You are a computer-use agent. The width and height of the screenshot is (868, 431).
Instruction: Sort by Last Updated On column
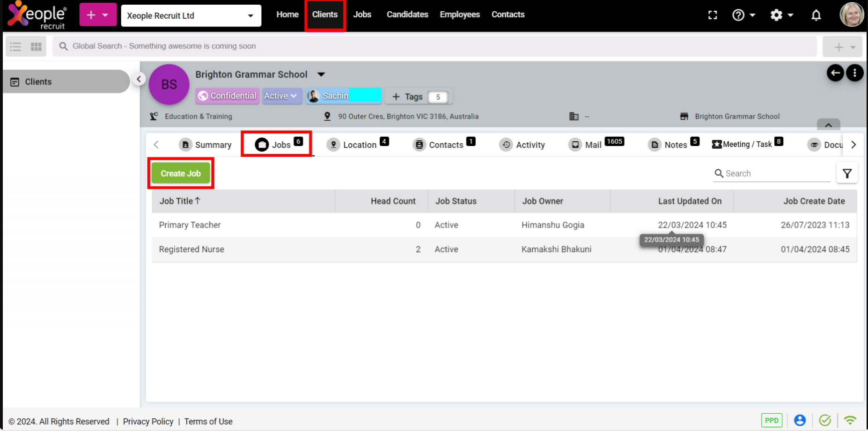point(690,201)
